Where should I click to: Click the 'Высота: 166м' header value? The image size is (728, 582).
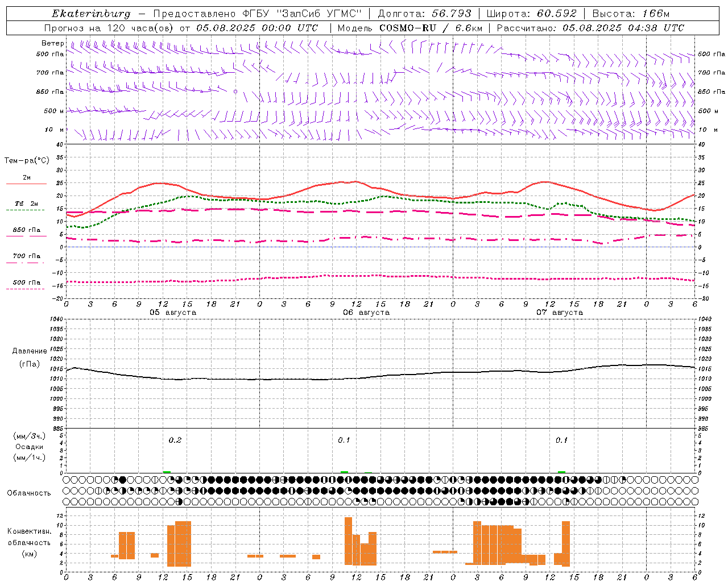point(631,14)
